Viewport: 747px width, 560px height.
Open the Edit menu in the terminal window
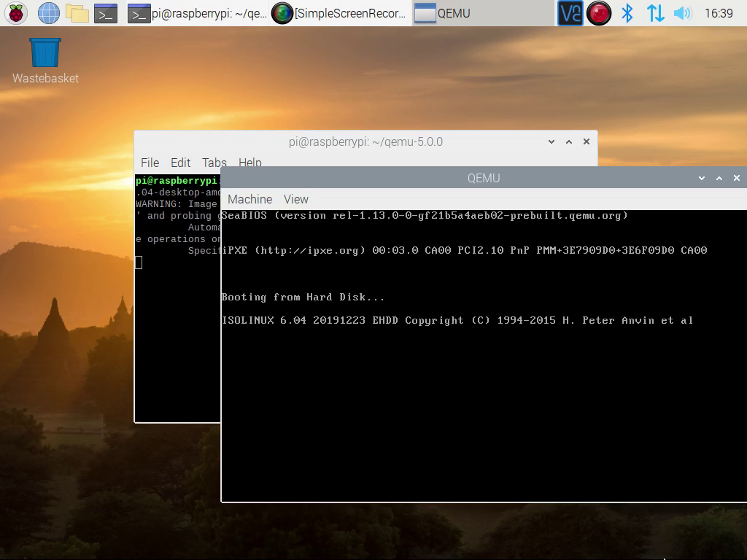coord(181,163)
